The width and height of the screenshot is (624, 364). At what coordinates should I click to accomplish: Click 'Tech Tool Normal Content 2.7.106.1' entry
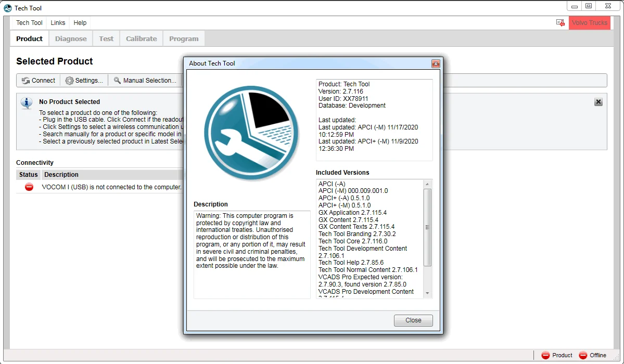[368, 270]
